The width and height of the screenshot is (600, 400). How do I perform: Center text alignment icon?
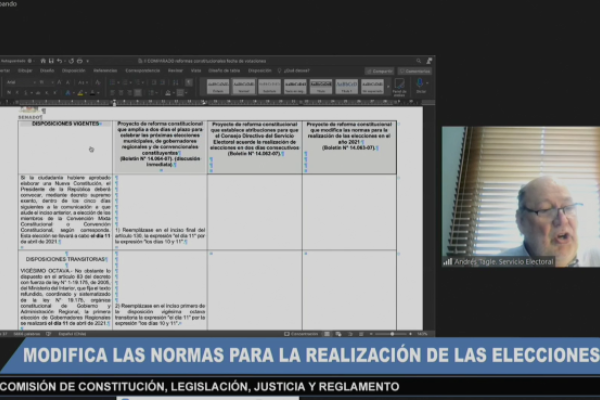tap(121, 93)
